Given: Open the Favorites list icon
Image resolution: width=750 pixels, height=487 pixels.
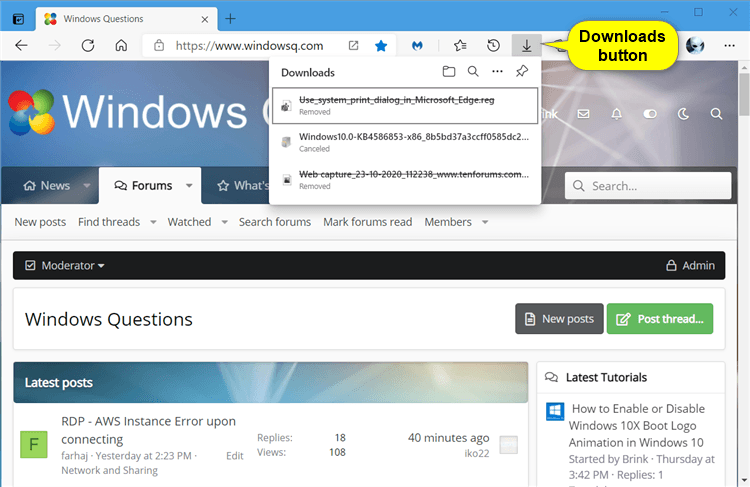Looking at the screenshot, I should (x=460, y=45).
